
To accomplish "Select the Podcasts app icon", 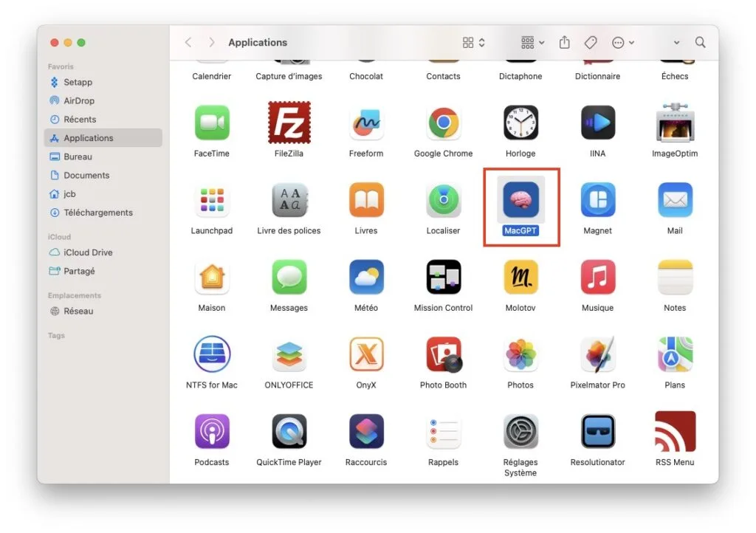I will 212,431.
